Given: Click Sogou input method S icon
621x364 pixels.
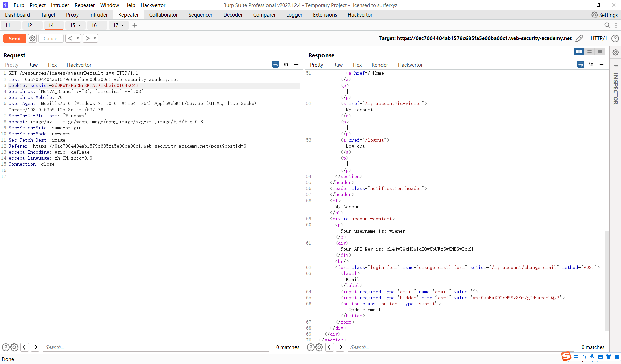Looking at the screenshot, I should (x=566, y=356).
